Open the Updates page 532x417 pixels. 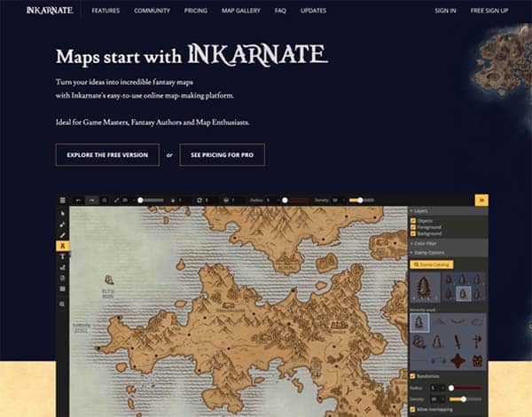[313, 11]
